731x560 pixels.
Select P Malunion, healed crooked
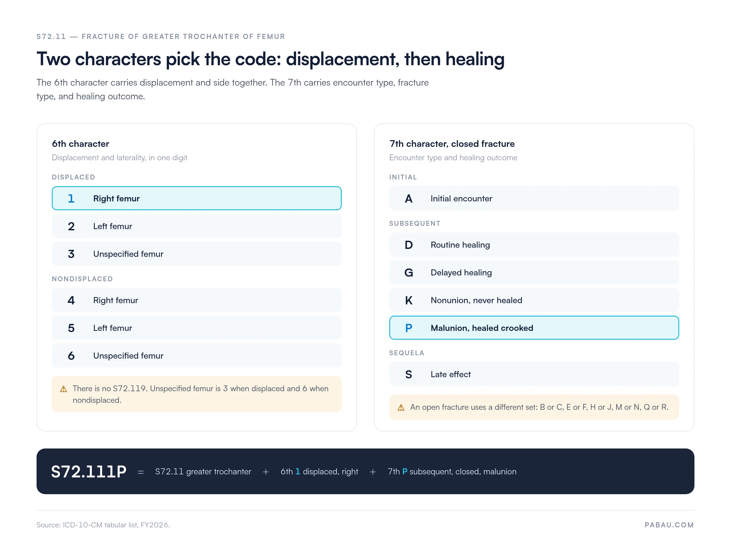point(534,328)
